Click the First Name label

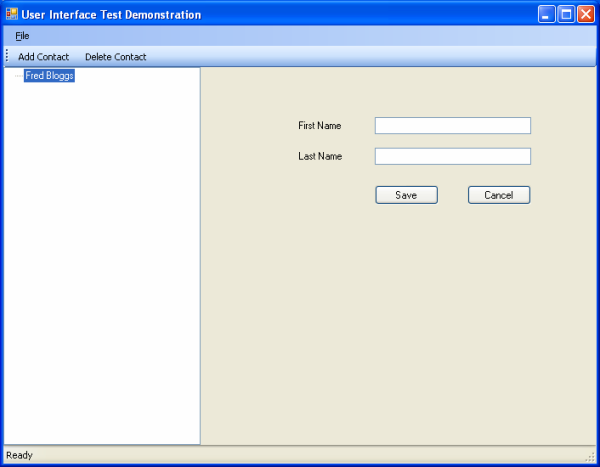(320, 126)
